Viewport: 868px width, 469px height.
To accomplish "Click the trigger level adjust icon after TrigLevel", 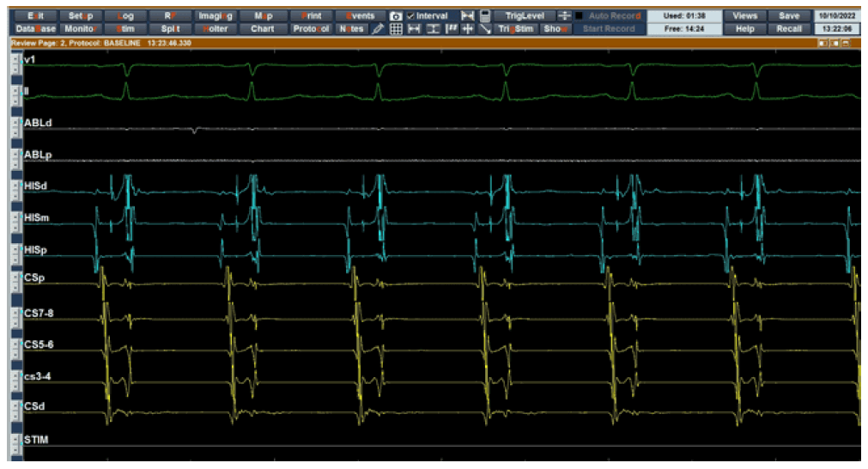I will tap(564, 16).
